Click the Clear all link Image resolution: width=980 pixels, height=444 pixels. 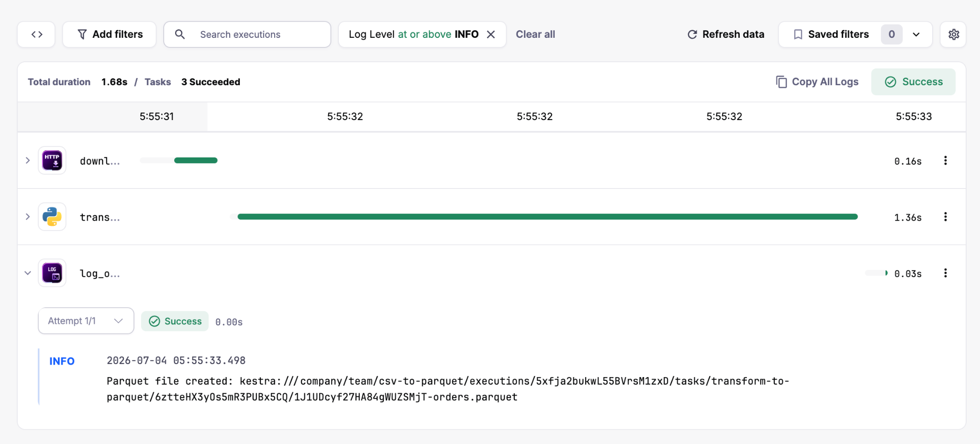coord(535,34)
